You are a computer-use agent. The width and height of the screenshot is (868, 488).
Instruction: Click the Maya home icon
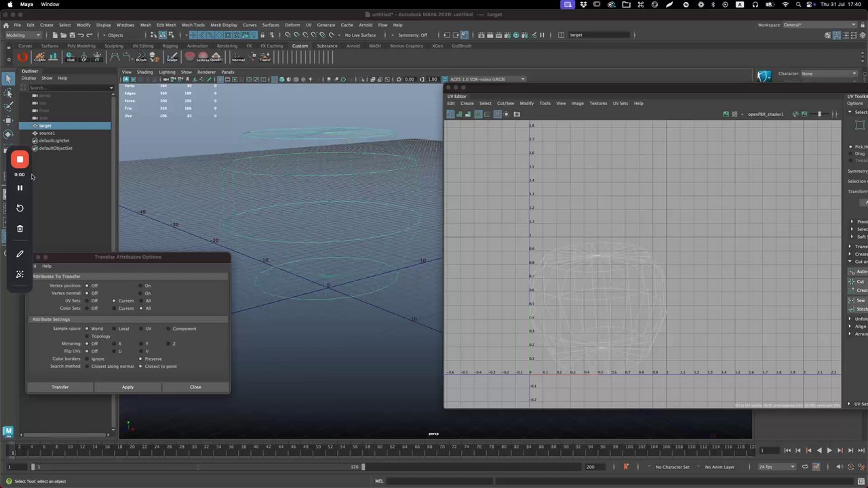[x=8, y=431]
